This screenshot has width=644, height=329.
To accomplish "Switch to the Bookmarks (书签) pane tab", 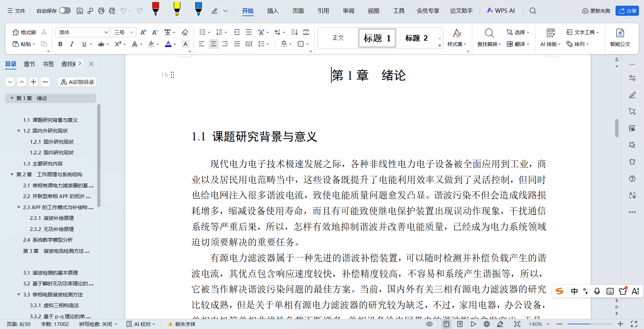I will [x=48, y=64].
